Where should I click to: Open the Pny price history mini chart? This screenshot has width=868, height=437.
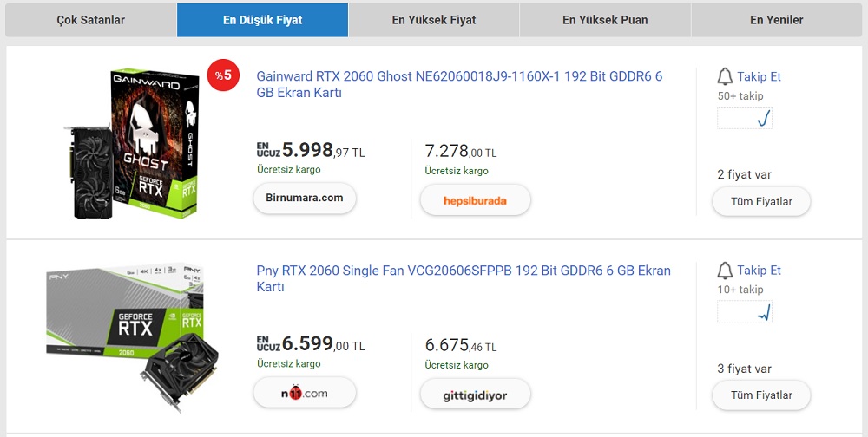[745, 312]
